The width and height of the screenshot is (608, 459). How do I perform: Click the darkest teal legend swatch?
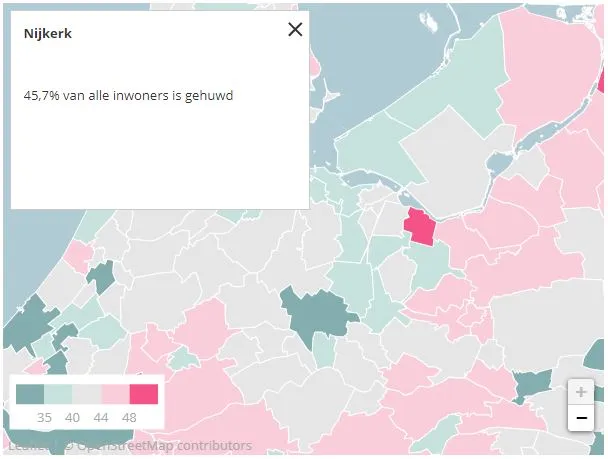pos(30,394)
